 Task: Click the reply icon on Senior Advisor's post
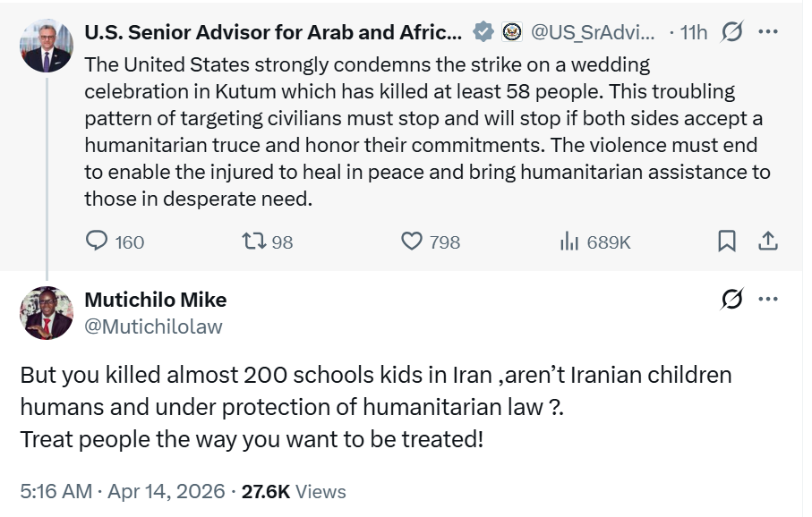point(98,242)
